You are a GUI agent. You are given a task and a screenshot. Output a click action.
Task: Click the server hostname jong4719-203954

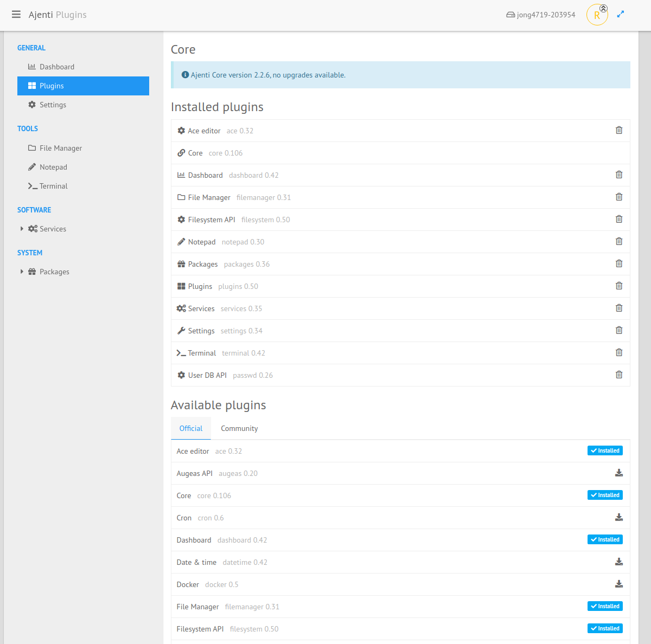click(541, 15)
